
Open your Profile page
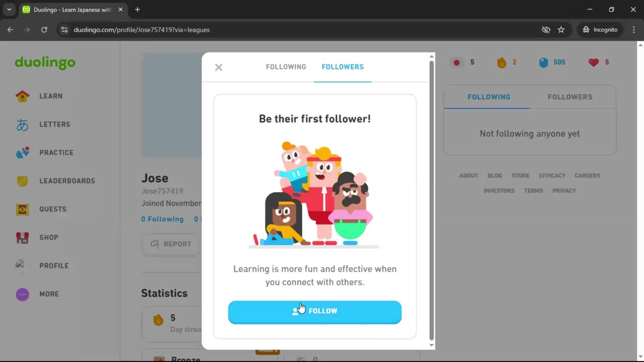(53, 266)
